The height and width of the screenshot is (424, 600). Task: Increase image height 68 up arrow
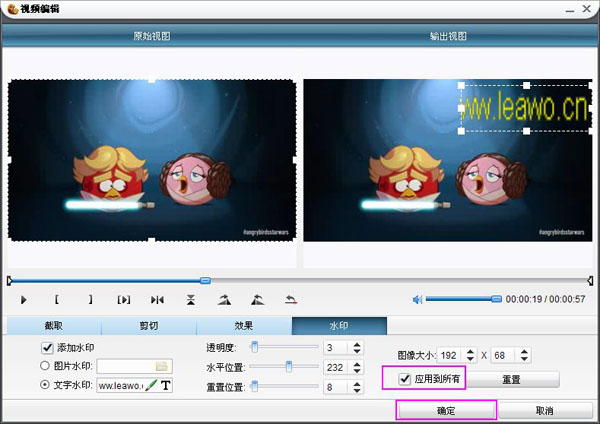pyautogui.click(x=525, y=352)
